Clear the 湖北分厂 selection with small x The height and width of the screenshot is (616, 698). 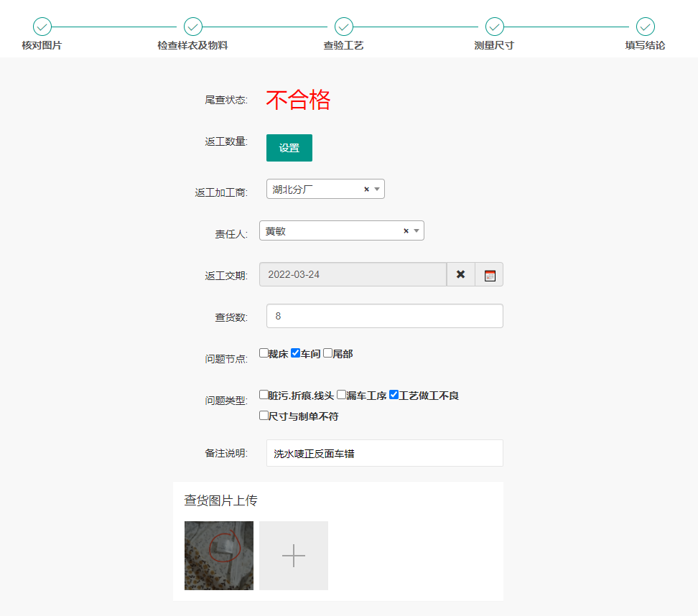(x=366, y=190)
